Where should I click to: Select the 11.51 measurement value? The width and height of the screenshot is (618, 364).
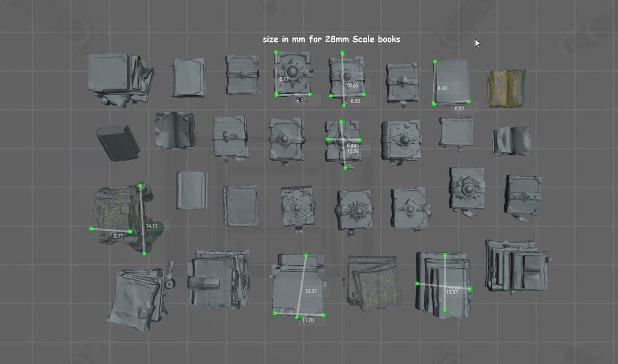(x=452, y=292)
